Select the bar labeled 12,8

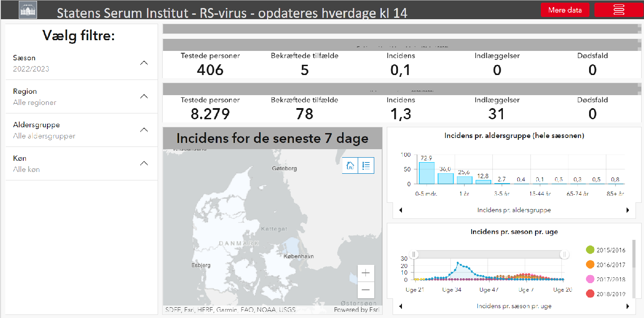(483, 182)
